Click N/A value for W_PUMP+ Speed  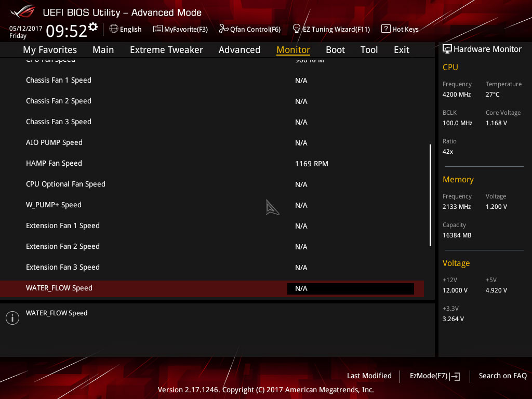coord(301,205)
